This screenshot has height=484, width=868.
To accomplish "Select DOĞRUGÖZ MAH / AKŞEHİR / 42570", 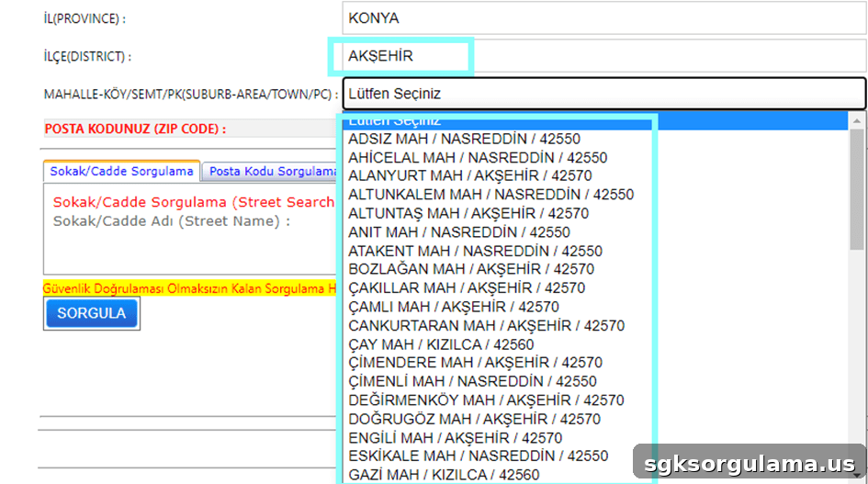I will pos(595,420).
